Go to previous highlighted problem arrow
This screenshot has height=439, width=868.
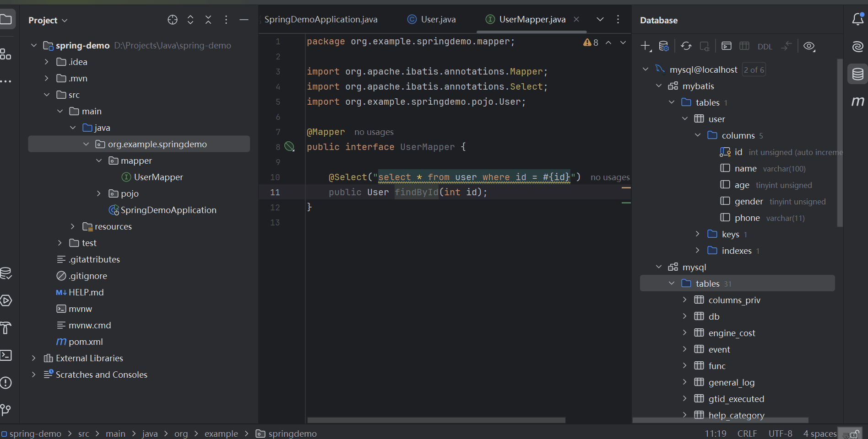pyautogui.click(x=608, y=43)
